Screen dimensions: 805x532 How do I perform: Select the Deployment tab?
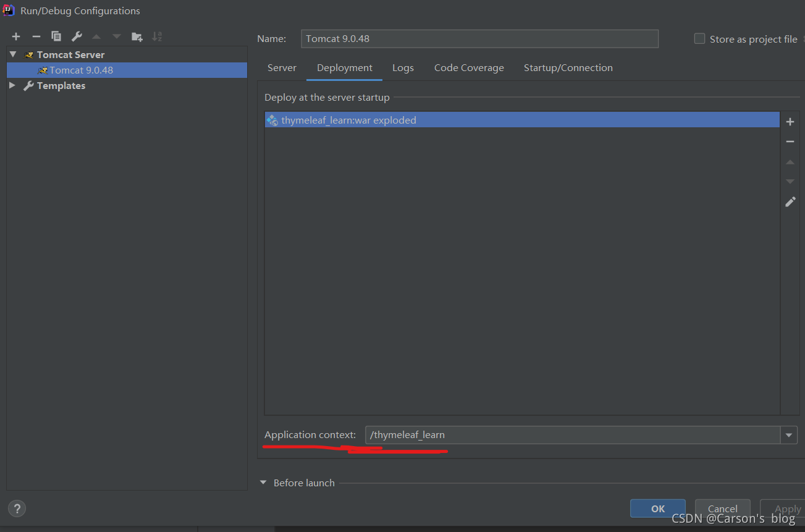coord(345,68)
